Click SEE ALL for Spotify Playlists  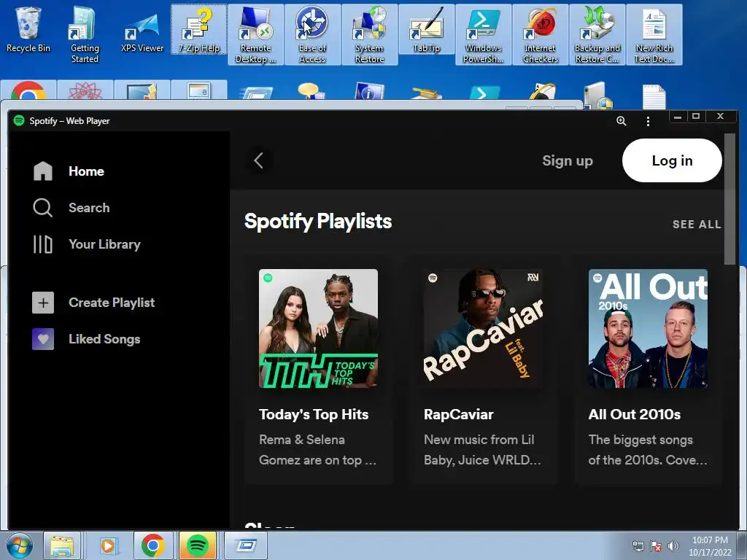coord(697,225)
